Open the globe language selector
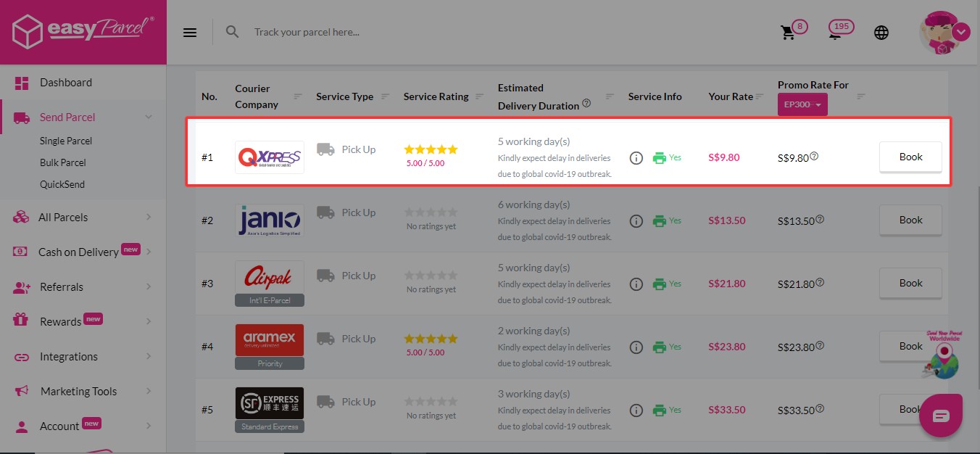This screenshot has width=980, height=454. 881,33
